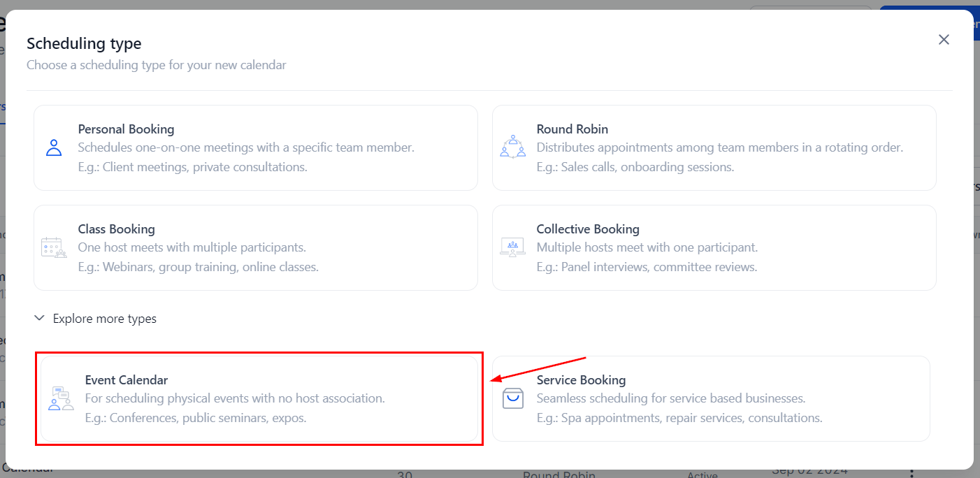The image size is (980, 478).
Task: Click the Round Robin rotating team icon
Action: pyautogui.click(x=512, y=147)
